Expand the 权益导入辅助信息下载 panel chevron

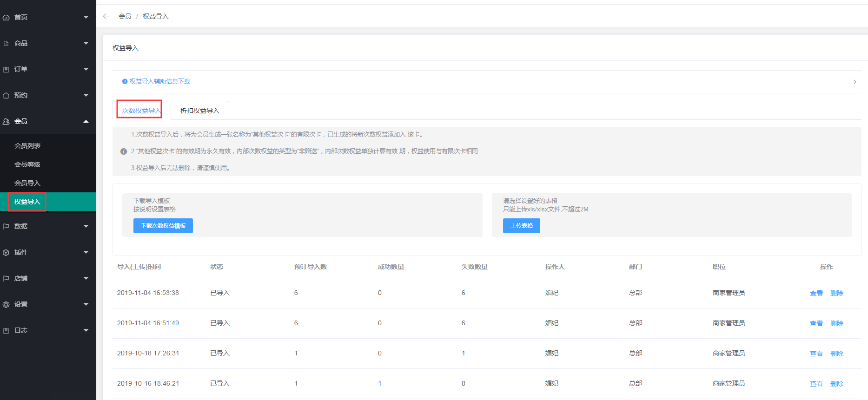(855, 82)
